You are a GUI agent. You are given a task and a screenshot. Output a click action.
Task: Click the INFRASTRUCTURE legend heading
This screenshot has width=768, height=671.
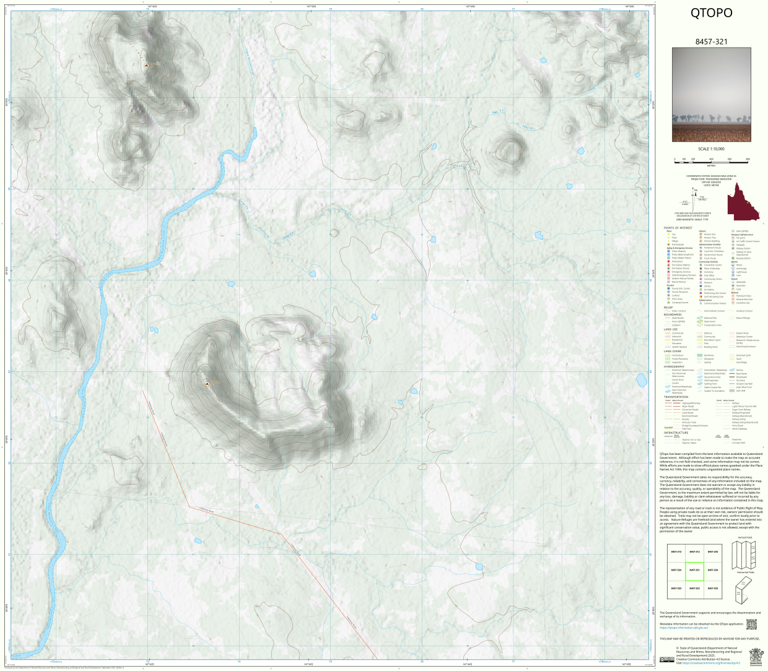[675, 432]
